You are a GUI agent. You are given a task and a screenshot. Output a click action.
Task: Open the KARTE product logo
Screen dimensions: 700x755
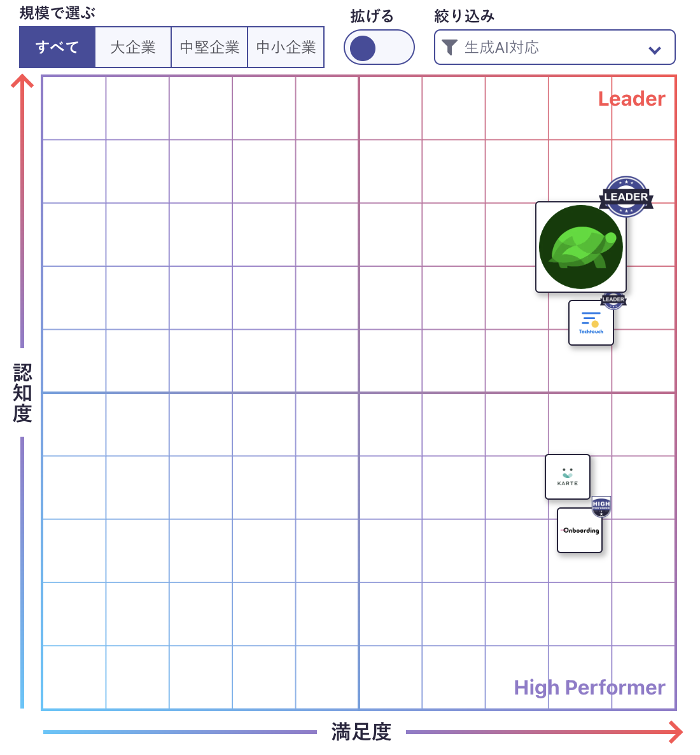(567, 477)
